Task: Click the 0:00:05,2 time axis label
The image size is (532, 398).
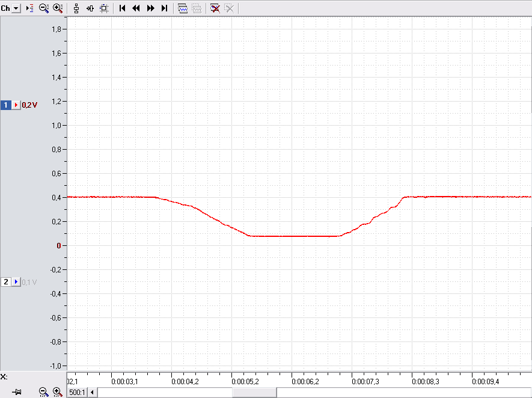Action: 245,382
